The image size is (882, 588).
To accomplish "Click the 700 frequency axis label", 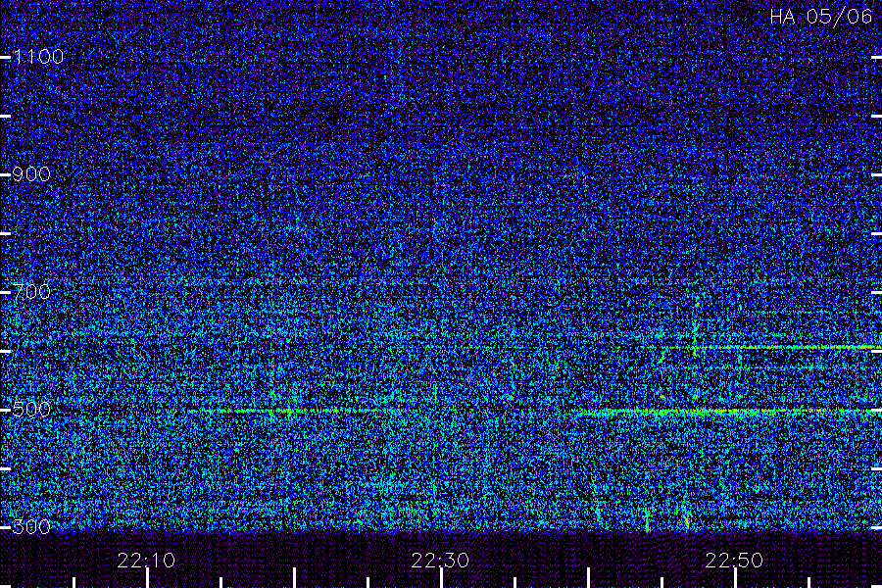I will tap(31, 291).
